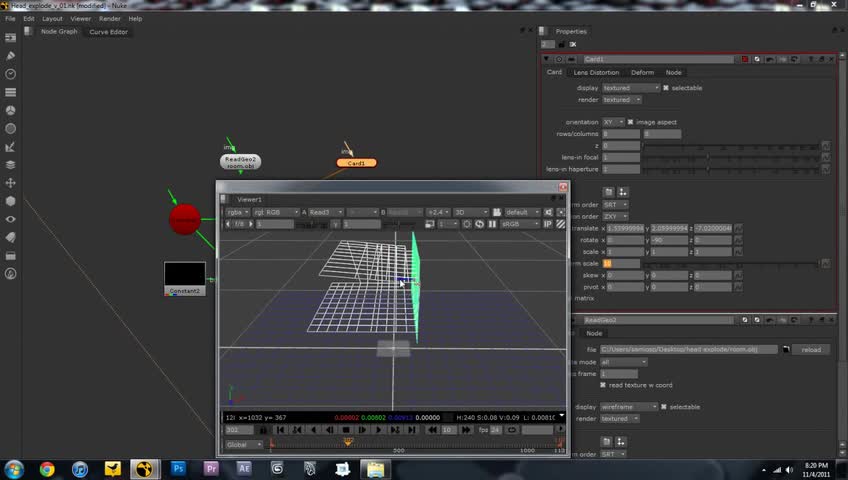The image size is (848, 480).
Task: Toggle the image aspect checkbox
Action: click(x=630, y=122)
